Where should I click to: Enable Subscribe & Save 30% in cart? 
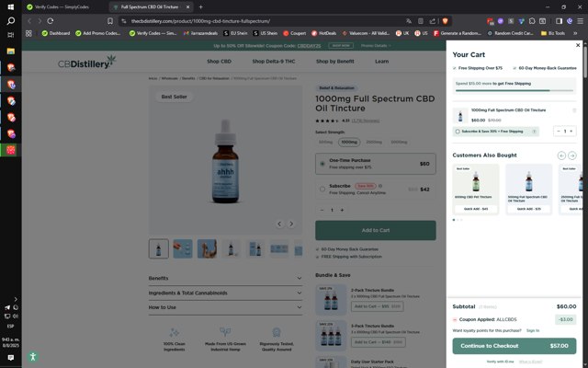458,132
